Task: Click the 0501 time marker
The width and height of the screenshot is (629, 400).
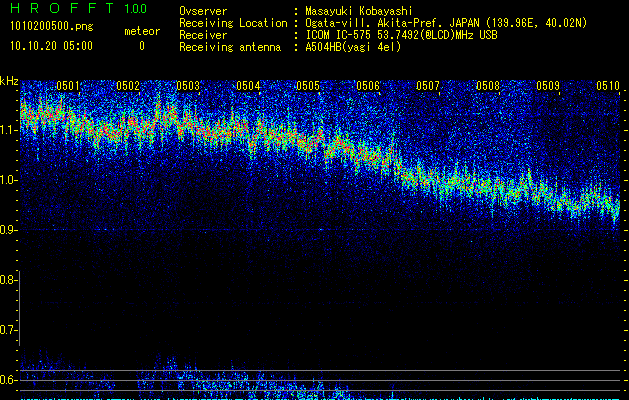Action: tap(68, 86)
